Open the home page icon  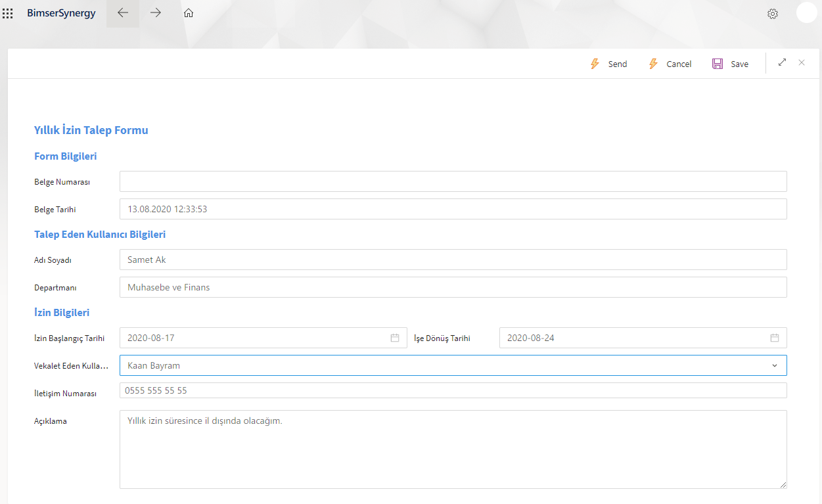[x=189, y=13]
